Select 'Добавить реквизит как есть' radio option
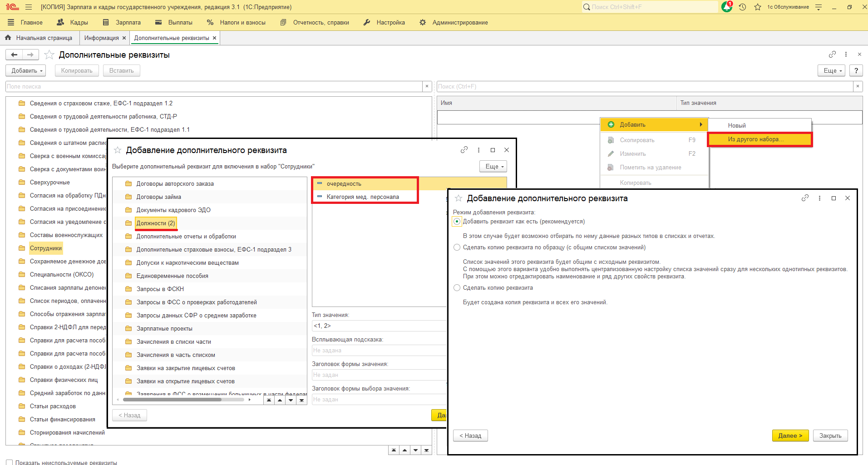 [x=457, y=222]
